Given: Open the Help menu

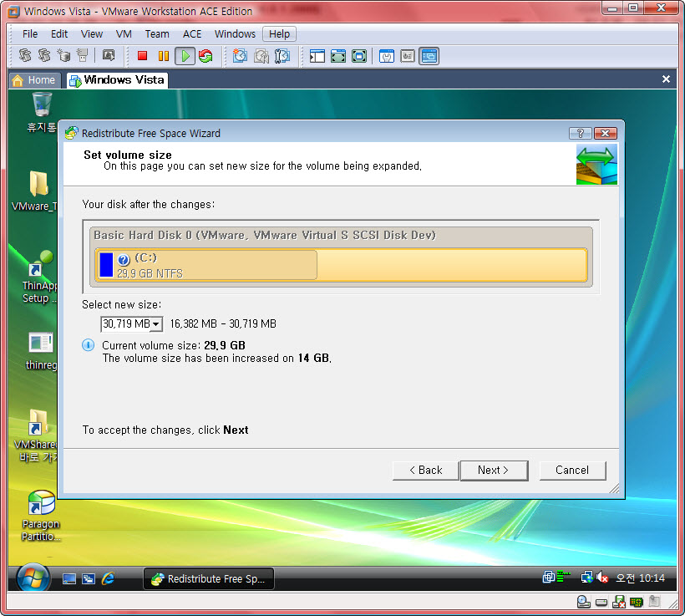Looking at the screenshot, I should pos(279,34).
